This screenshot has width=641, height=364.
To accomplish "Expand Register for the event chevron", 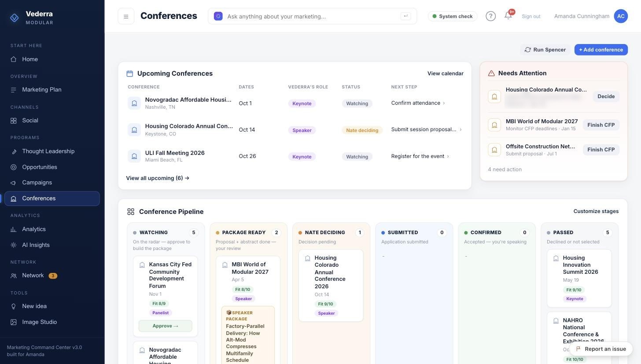I will [x=448, y=156].
